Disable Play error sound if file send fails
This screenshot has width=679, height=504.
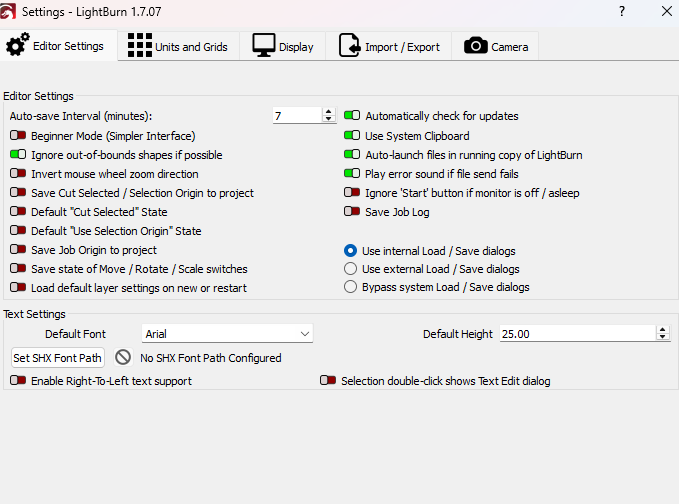pyautogui.click(x=352, y=173)
